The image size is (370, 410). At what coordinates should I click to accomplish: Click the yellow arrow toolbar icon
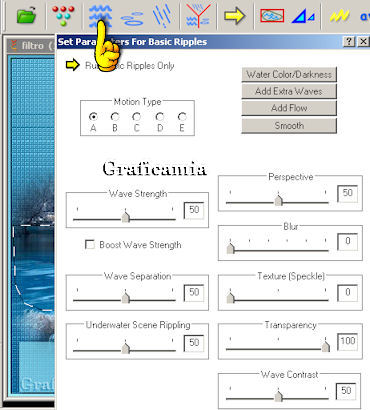click(234, 16)
